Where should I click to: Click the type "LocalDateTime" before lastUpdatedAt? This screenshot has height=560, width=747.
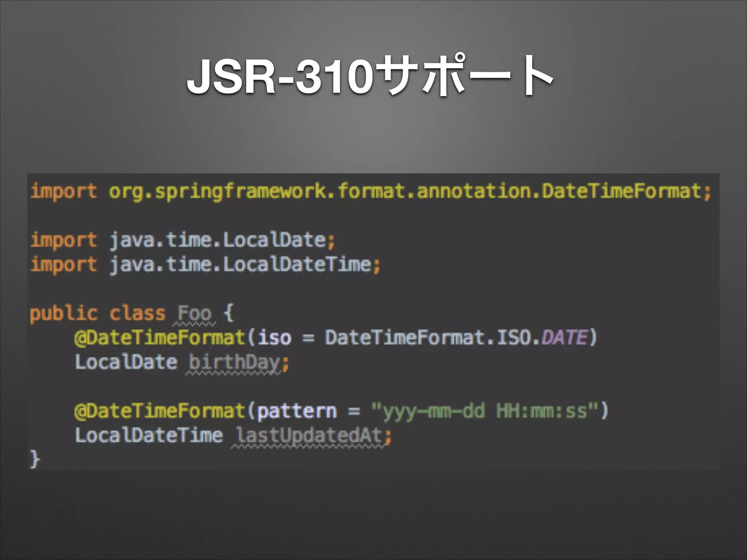point(149,435)
